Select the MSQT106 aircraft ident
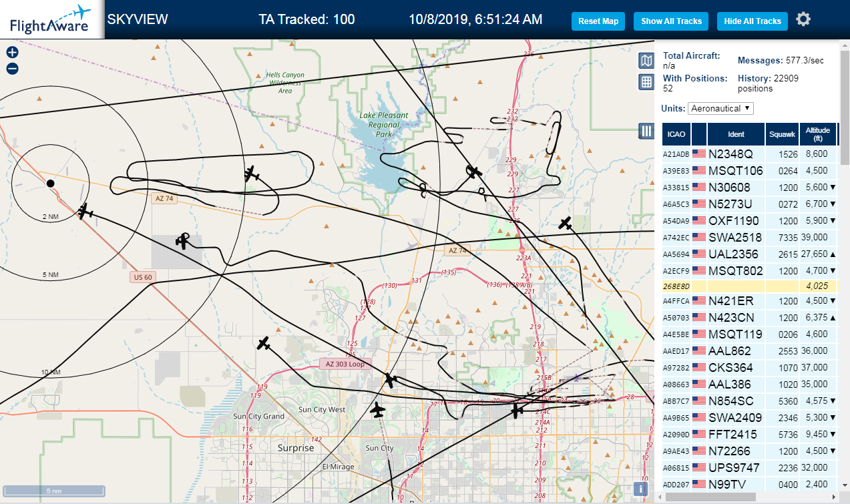850x504 pixels. click(735, 170)
